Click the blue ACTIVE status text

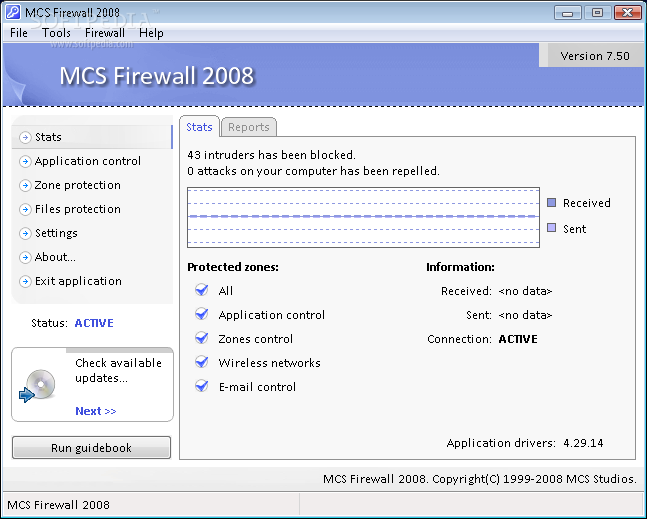click(94, 323)
